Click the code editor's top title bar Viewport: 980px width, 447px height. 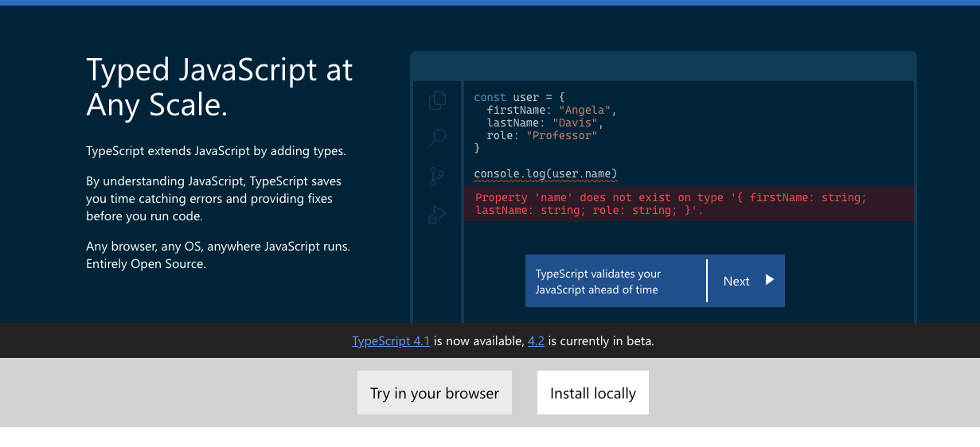(x=663, y=66)
